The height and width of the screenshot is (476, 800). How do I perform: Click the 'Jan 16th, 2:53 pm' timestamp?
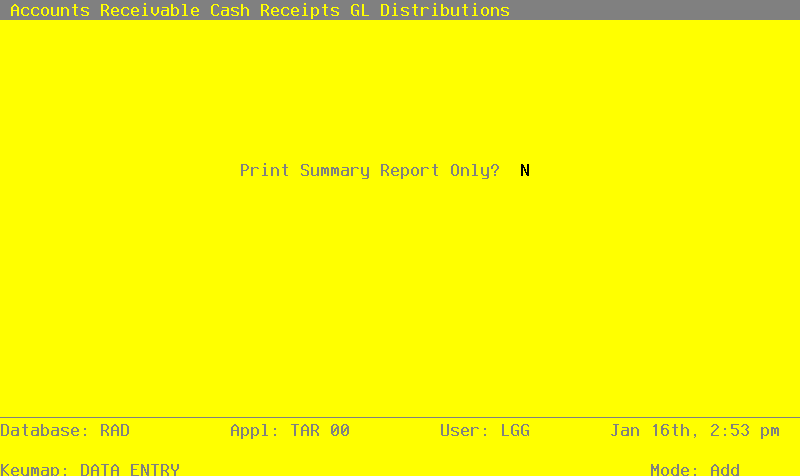click(695, 431)
